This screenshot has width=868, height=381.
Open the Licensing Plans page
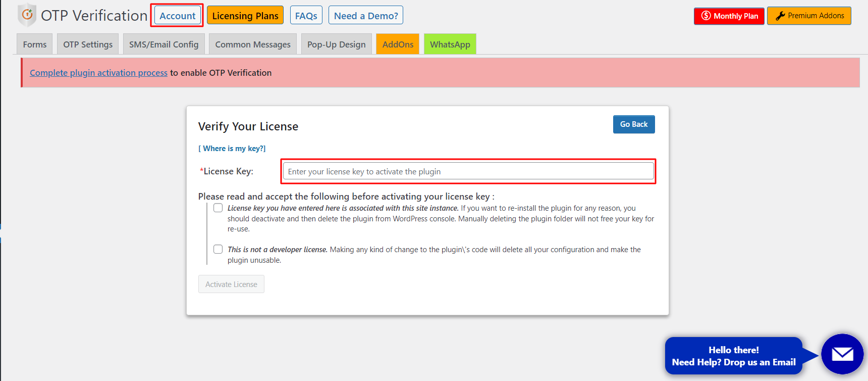pos(245,16)
